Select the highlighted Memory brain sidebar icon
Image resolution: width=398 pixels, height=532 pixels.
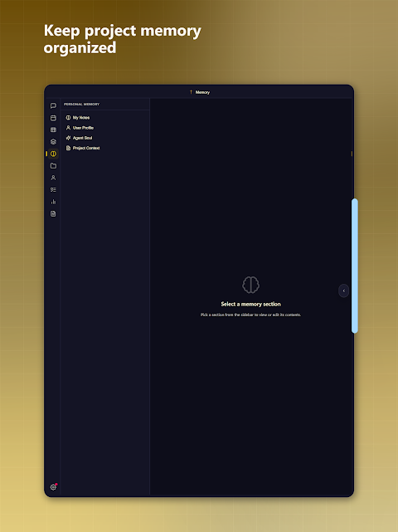(x=53, y=154)
